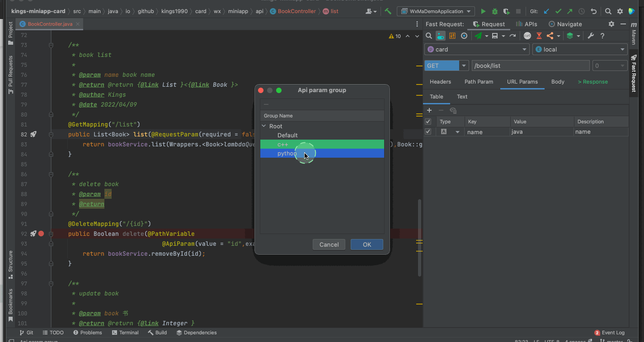Click the hammer build project icon
Image resolution: width=644 pixels, height=342 pixels.
click(x=388, y=11)
